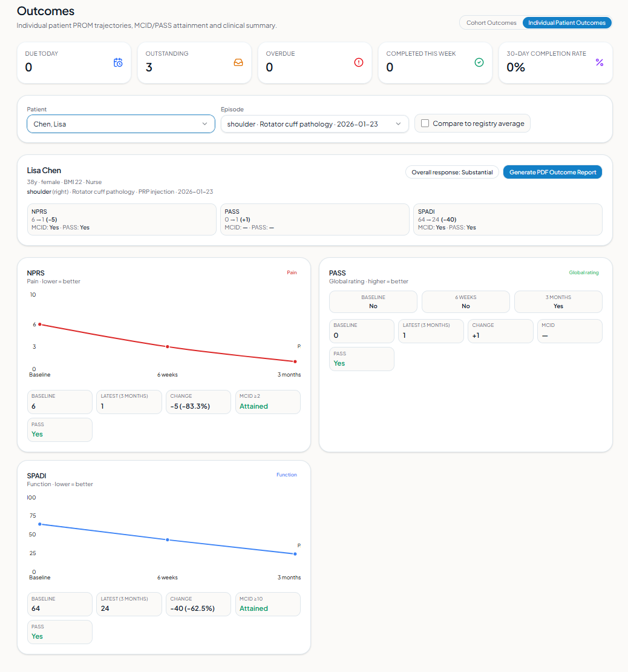The width and height of the screenshot is (628, 672).
Task: Click the green Global rating tag
Action: 583,272
